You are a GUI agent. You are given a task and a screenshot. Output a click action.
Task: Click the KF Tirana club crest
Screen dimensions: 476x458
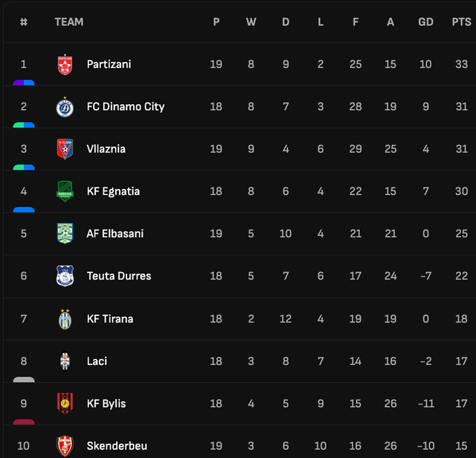click(x=65, y=319)
